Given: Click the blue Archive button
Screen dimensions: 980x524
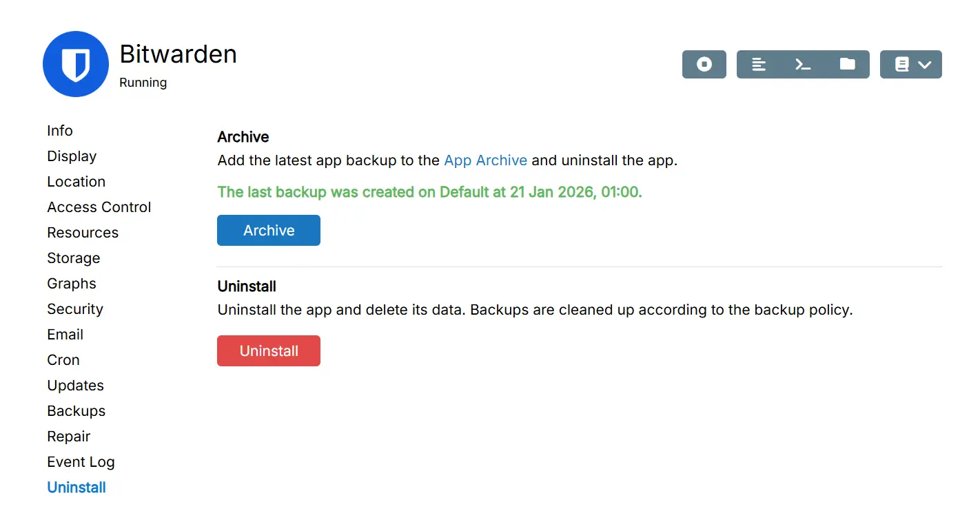Looking at the screenshot, I should pos(269,231).
